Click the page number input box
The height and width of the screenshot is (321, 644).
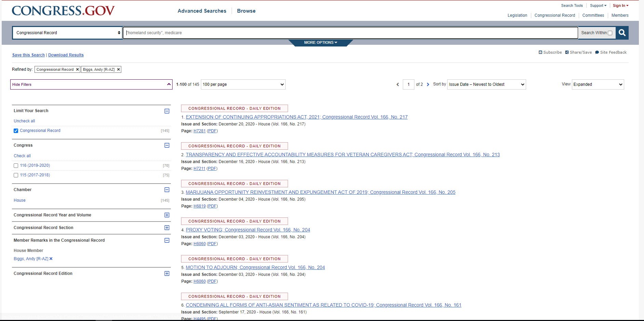point(409,84)
